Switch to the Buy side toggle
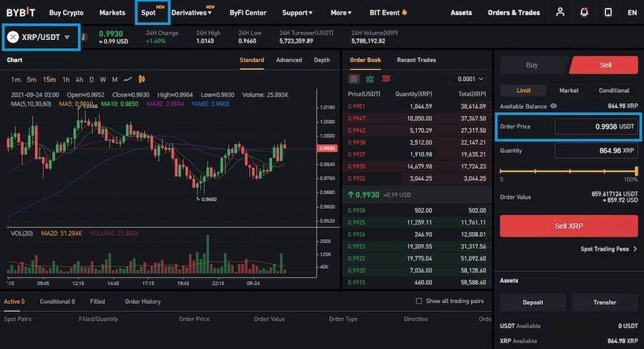This screenshot has height=349, width=644. coord(532,65)
